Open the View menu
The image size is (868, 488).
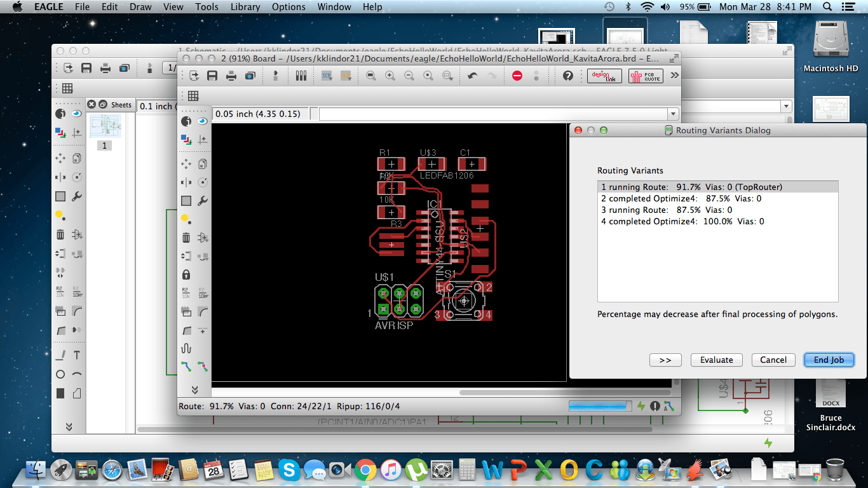click(x=173, y=7)
